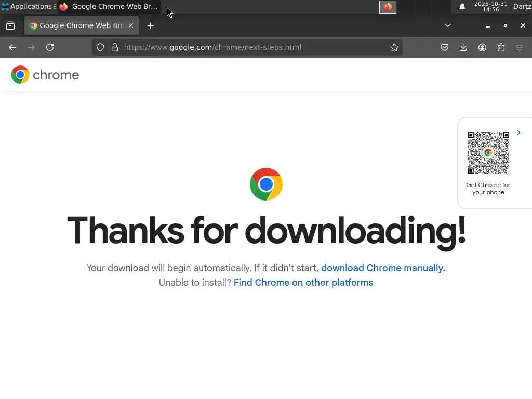Open the downloads panel

click(x=463, y=47)
